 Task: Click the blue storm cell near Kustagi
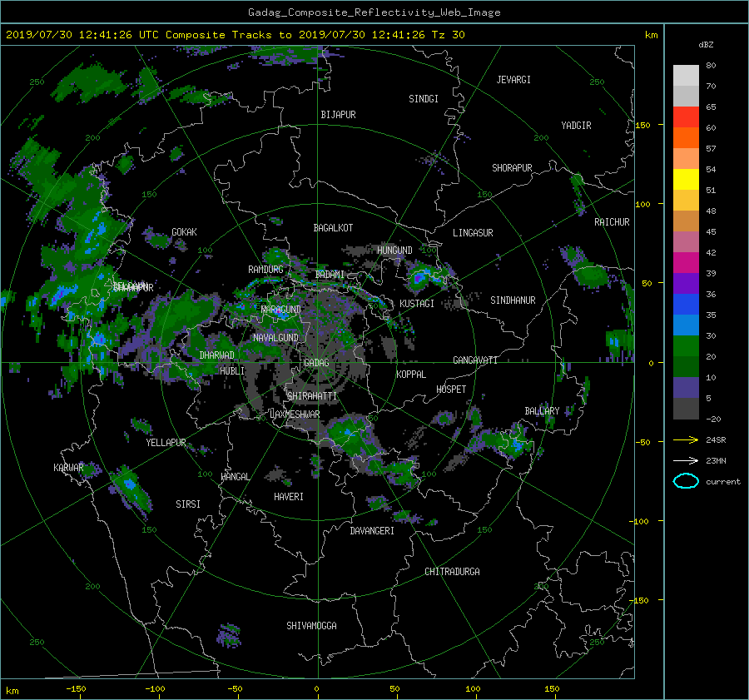[x=420, y=276]
